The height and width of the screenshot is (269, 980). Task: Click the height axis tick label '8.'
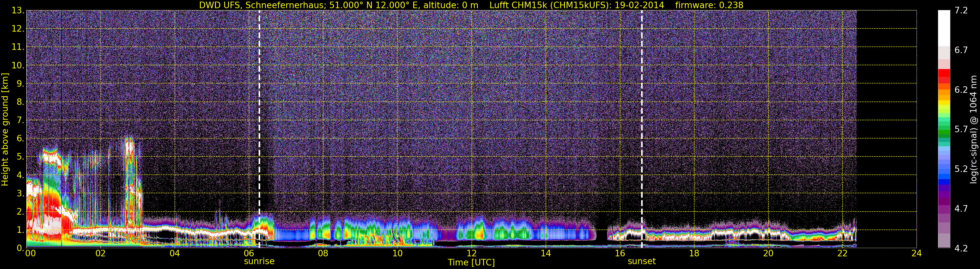(20, 102)
